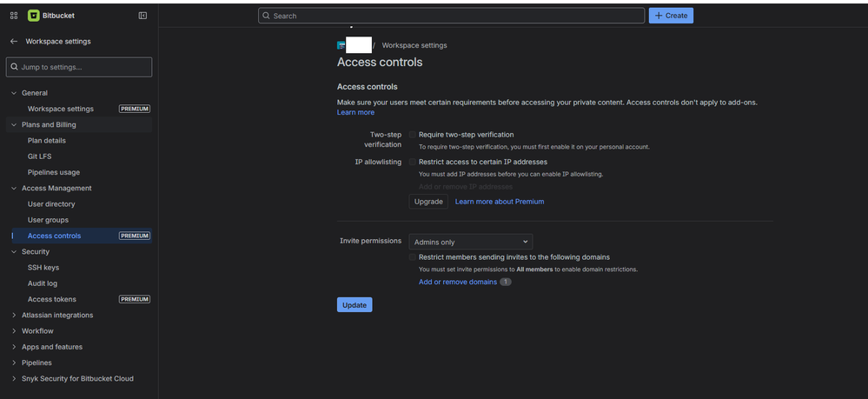Click the search magnifier in top bar
868x399 pixels.
[266, 16]
